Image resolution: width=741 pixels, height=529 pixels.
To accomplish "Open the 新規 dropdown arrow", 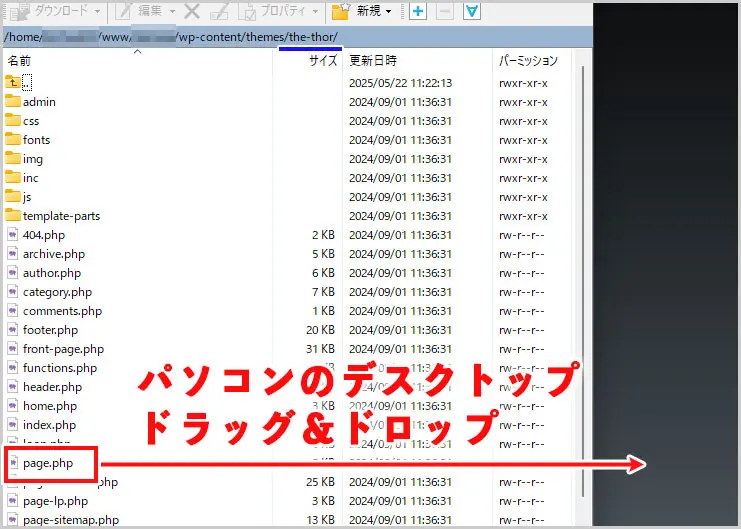I will (388, 11).
